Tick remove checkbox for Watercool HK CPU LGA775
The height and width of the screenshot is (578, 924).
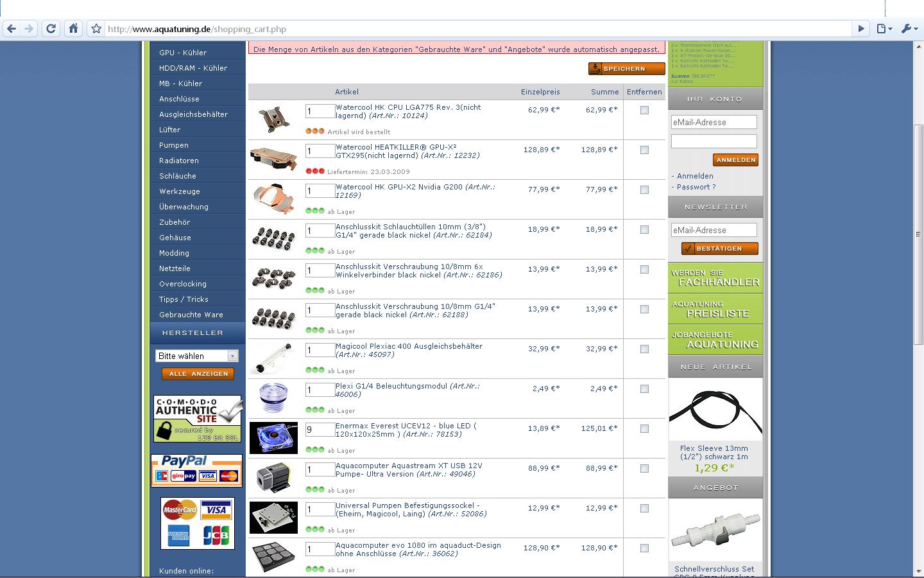644,110
